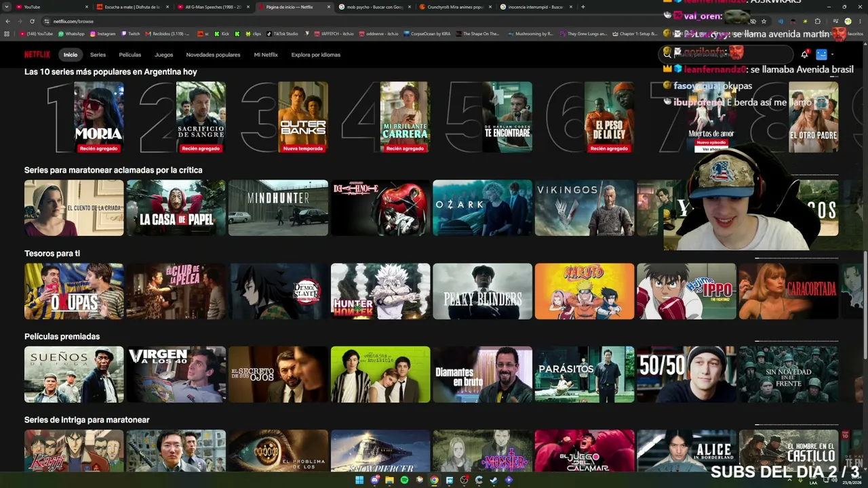Open Steam from the taskbar
The image size is (868, 488).
[x=494, y=480]
